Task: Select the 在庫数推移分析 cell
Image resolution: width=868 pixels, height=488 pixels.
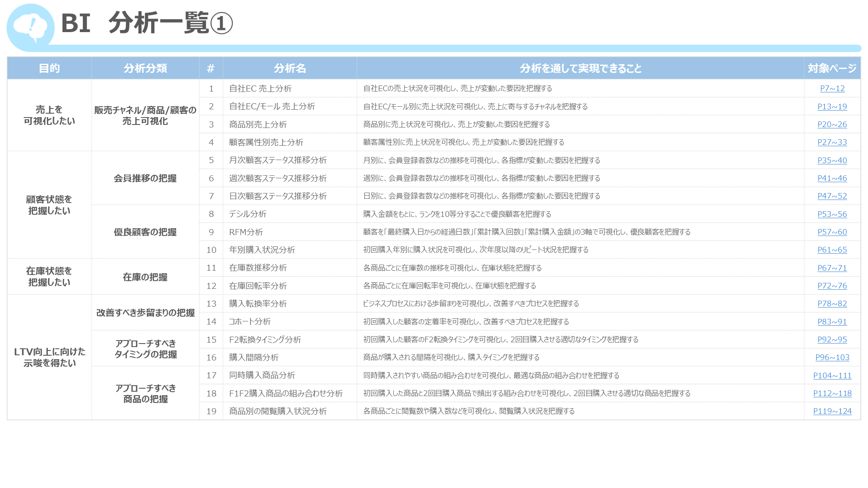Action: [x=290, y=268]
